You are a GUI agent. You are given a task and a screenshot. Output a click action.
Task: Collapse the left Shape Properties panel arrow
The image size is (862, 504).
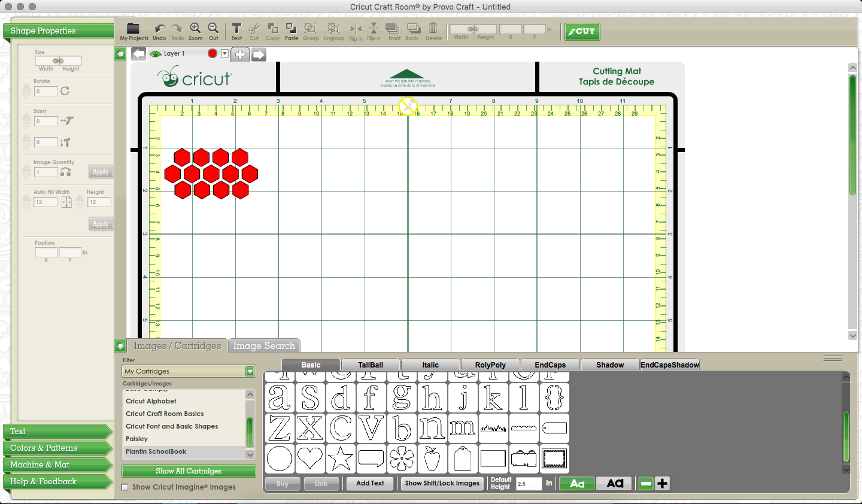pos(120,54)
